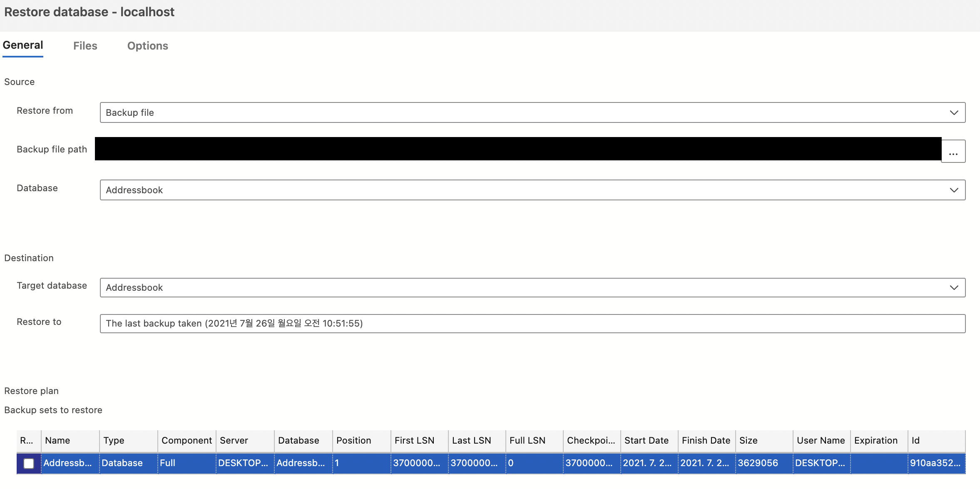Viewport: 980px width, 489px height.
Task: Open the source Database dropdown
Action: (x=954, y=190)
